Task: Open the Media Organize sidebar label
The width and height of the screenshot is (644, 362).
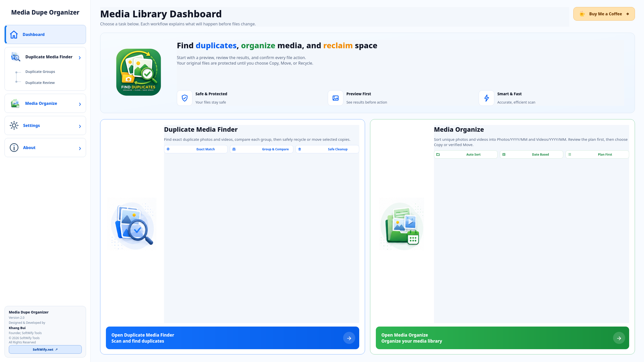Action: 41,103
